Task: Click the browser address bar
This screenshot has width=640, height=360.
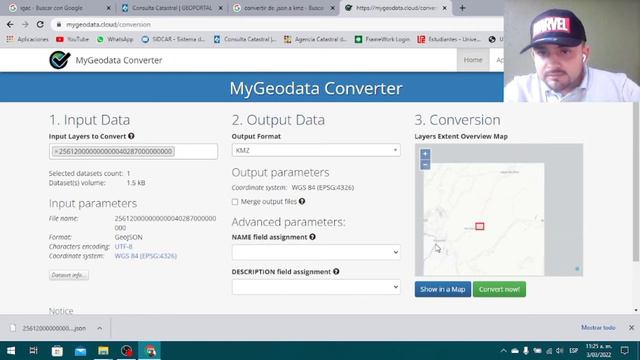Action: pos(278,24)
